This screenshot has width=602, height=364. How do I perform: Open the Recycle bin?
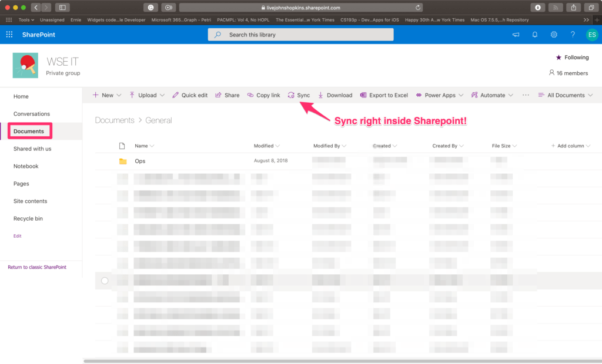click(28, 218)
